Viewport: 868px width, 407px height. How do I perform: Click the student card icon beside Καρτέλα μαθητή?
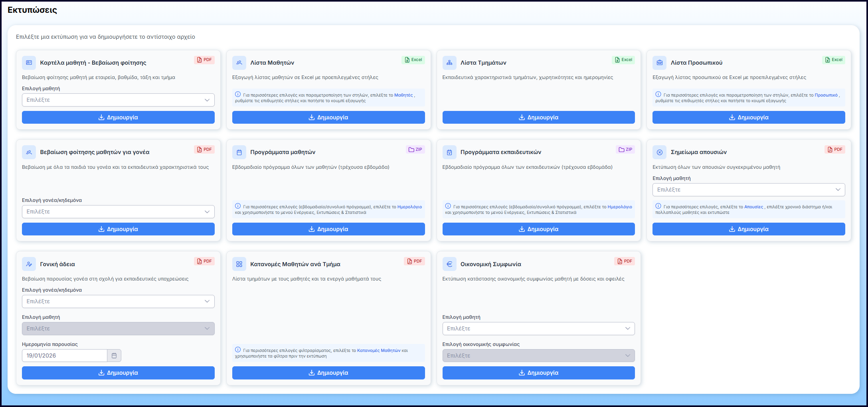(29, 63)
